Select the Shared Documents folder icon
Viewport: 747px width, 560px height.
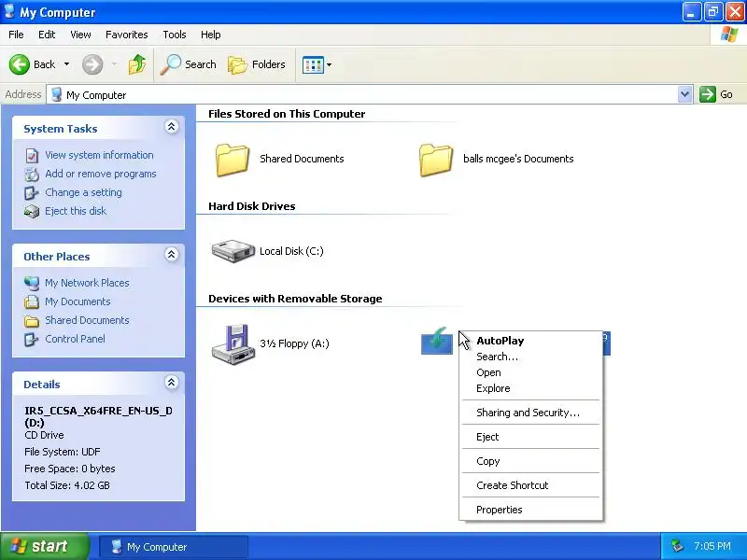[232, 160]
